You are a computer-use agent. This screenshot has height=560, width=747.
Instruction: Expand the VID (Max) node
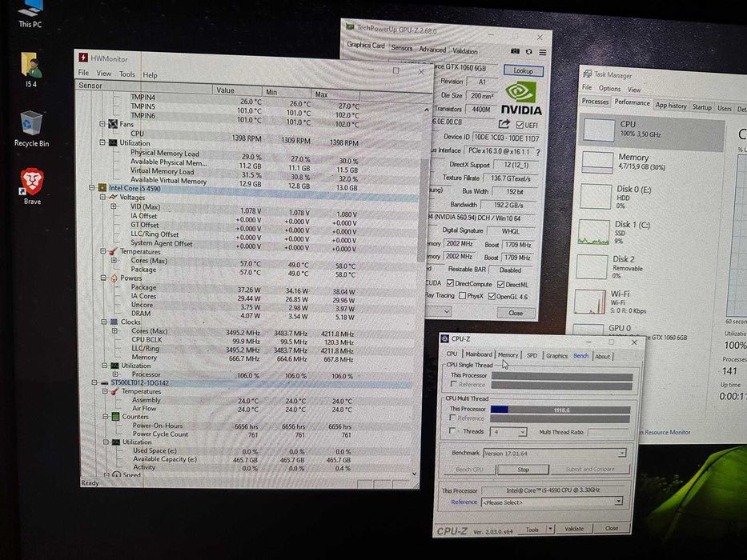[x=114, y=206]
